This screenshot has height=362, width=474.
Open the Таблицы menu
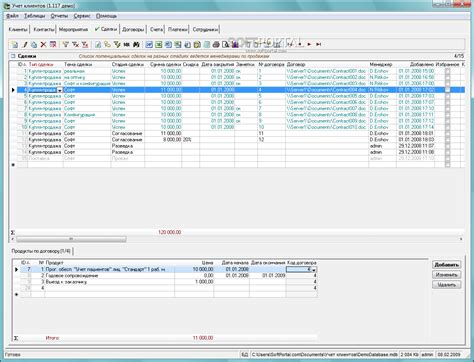click(35, 16)
